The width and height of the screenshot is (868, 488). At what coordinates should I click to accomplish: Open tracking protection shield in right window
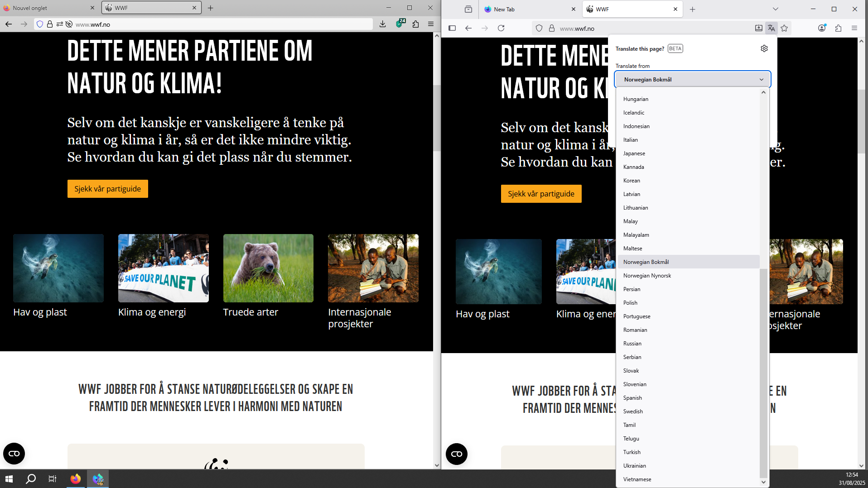coord(539,28)
